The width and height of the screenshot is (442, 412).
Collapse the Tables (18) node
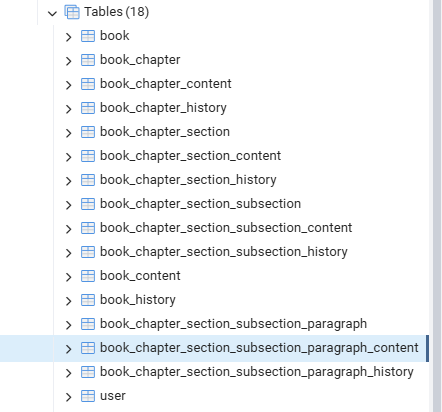pos(52,14)
